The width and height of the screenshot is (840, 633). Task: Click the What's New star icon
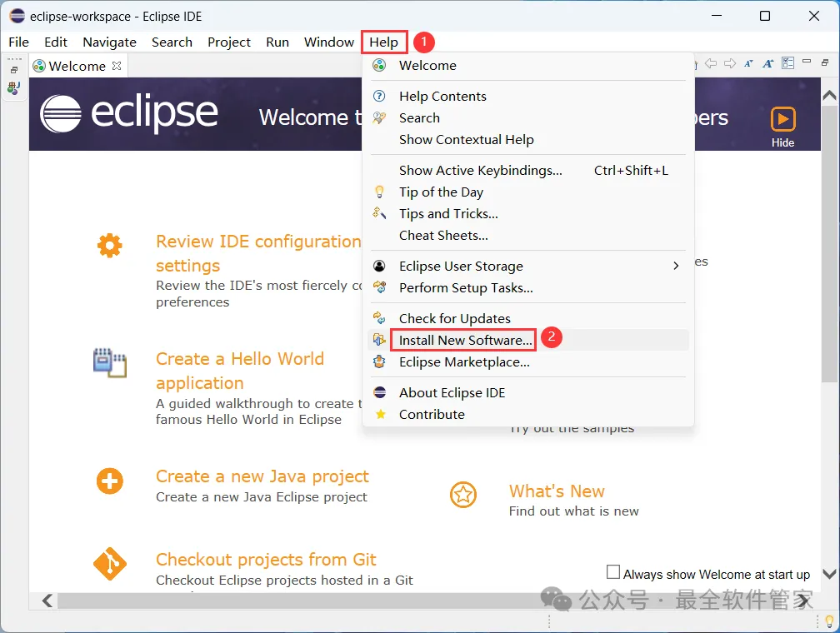point(463,494)
